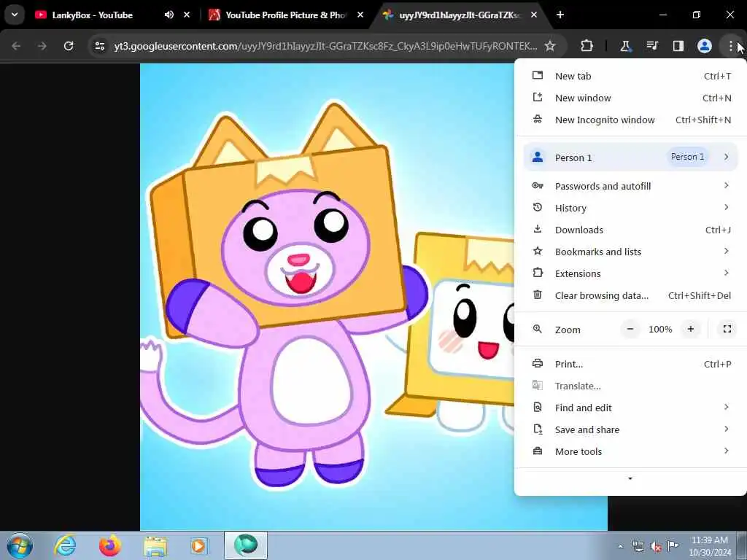747x560 pixels.
Task: Click the menu scroll-down arrow
Action: tap(630, 478)
